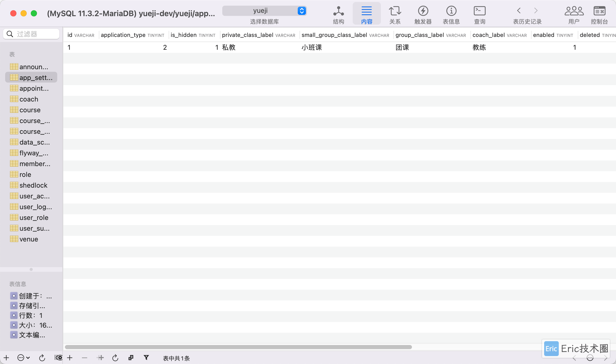The width and height of the screenshot is (616, 364).
Task: Click the 行数: 1 info entry
Action: tap(27, 315)
